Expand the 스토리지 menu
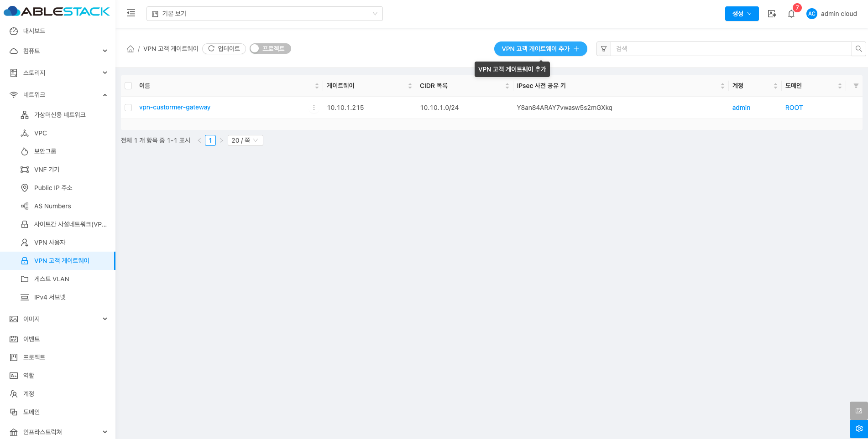 click(x=58, y=72)
